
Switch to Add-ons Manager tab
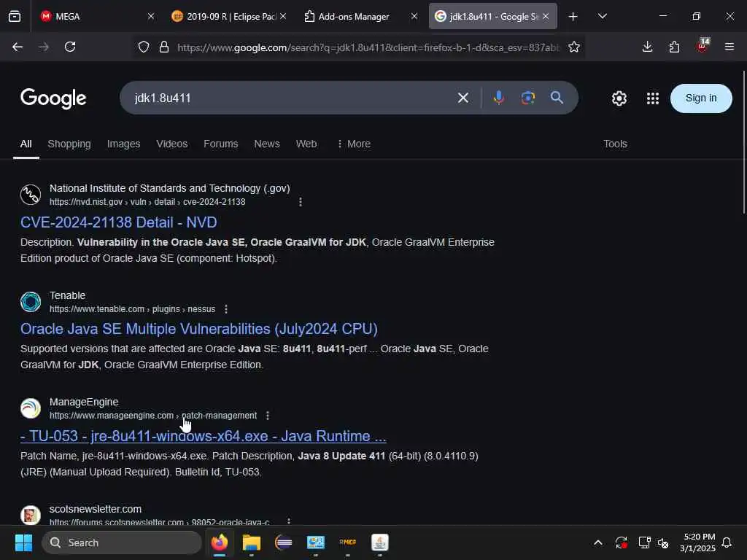(x=361, y=17)
